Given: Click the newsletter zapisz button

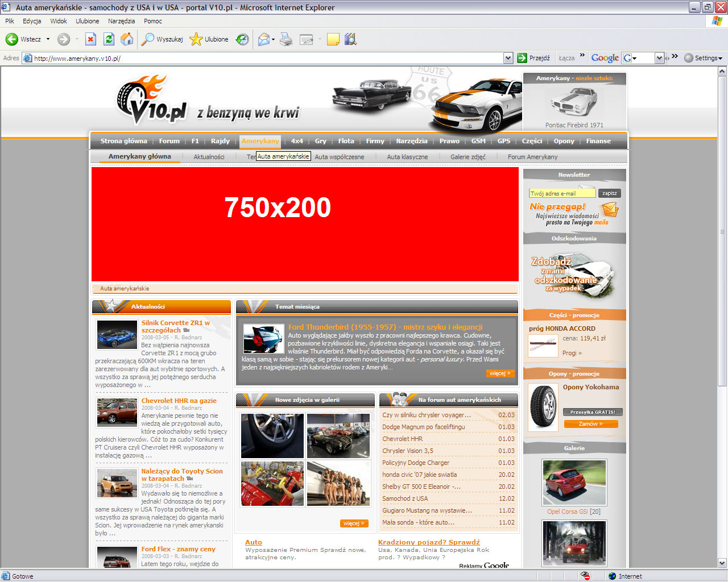Looking at the screenshot, I should tap(610, 193).
